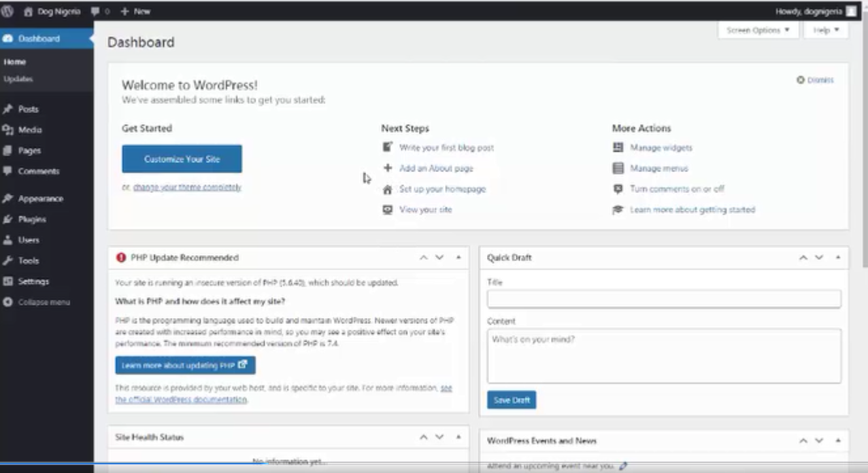Open the Settings menu item

click(33, 281)
